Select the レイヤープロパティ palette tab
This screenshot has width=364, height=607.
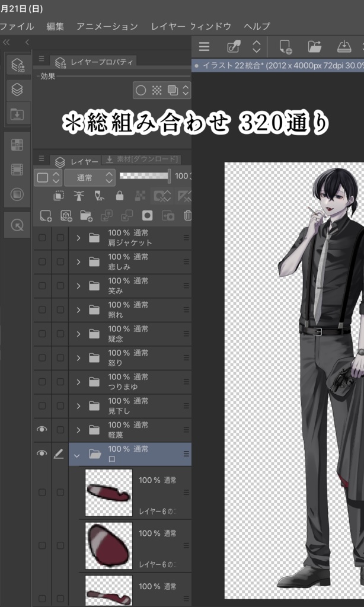[93, 62]
